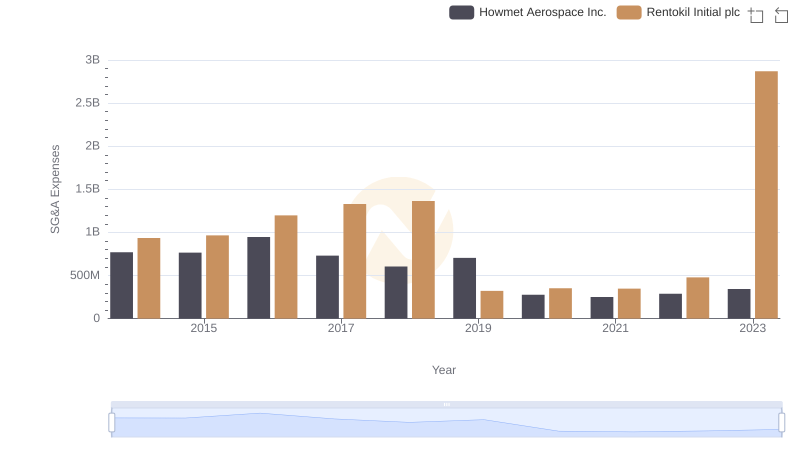Click the zoom area select icon
The width and height of the screenshot is (800, 461).
click(x=756, y=15)
